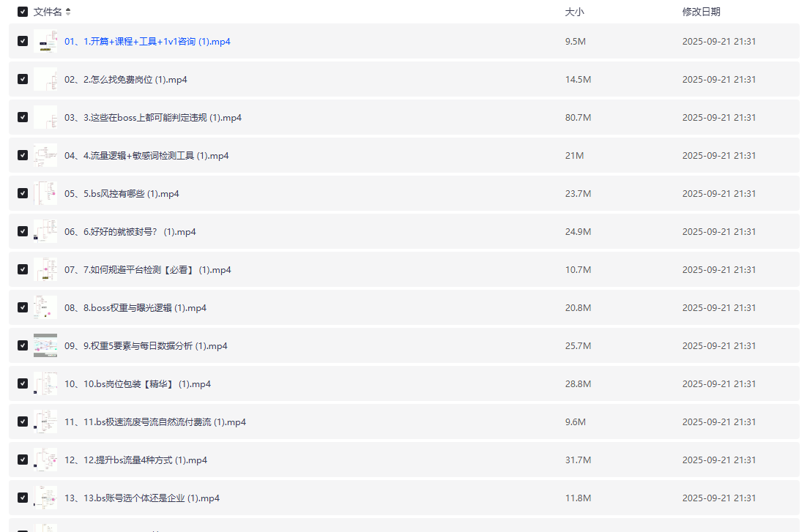Deselect the 10 bs岗位包装 file checkbox
The width and height of the screenshot is (807, 532).
tap(23, 383)
